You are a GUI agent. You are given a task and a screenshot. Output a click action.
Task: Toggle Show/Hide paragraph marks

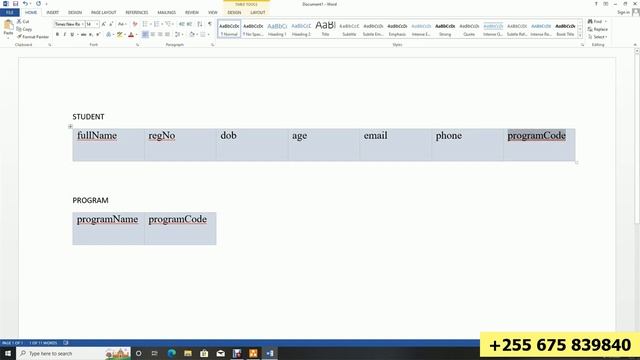[x=210, y=24]
